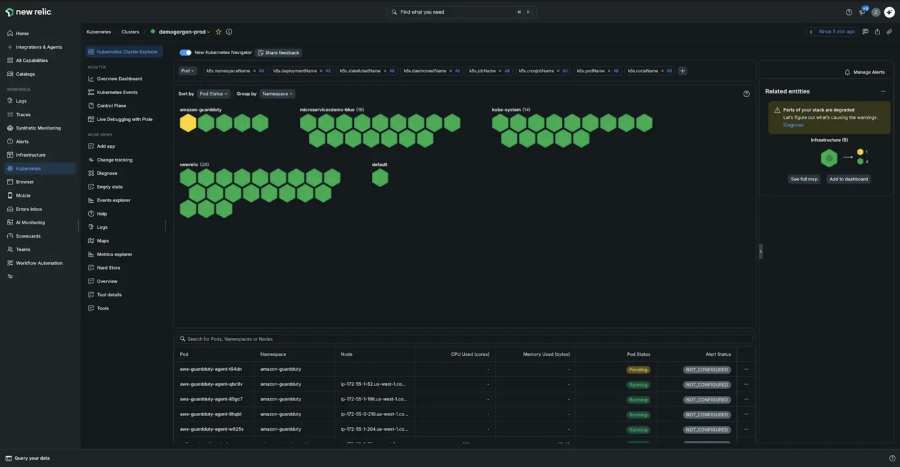This screenshot has width=900, height=467.
Task: Click See full map button
Action: (804, 179)
